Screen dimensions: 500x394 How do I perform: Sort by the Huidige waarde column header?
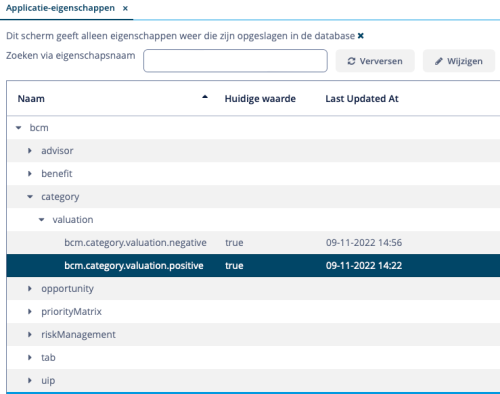point(260,99)
